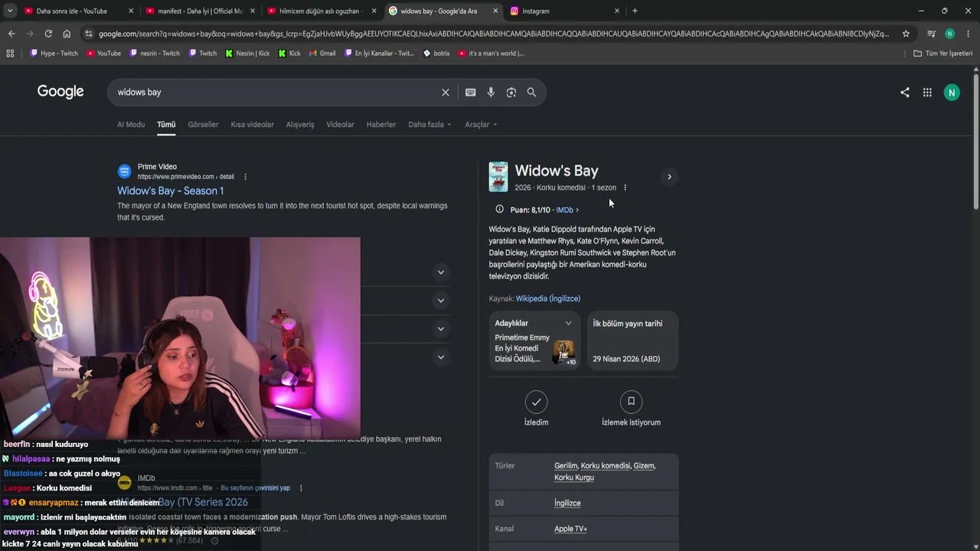This screenshot has height=551, width=980.
Task: Click the Gizem genre link
Action: [x=644, y=465]
